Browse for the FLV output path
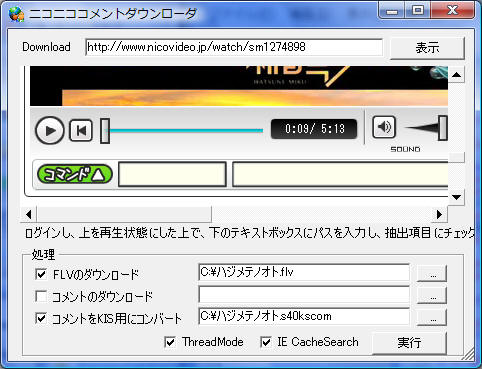482x369 pixels. click(x=432, y=274)
